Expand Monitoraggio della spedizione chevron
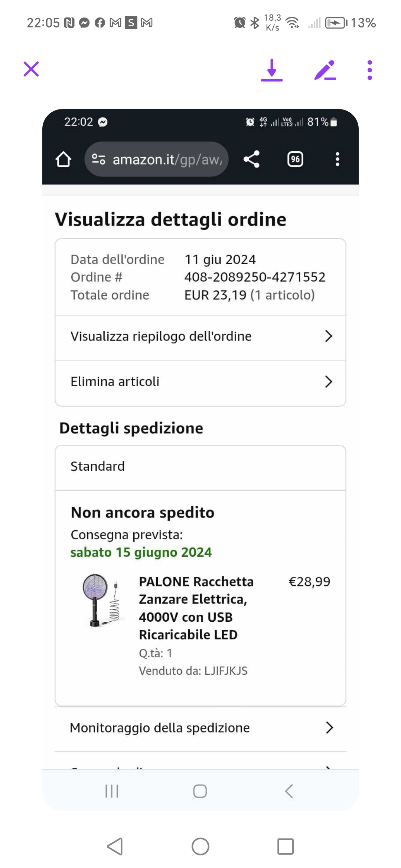This screenshot has width=401, height=868. click(329, 728)
